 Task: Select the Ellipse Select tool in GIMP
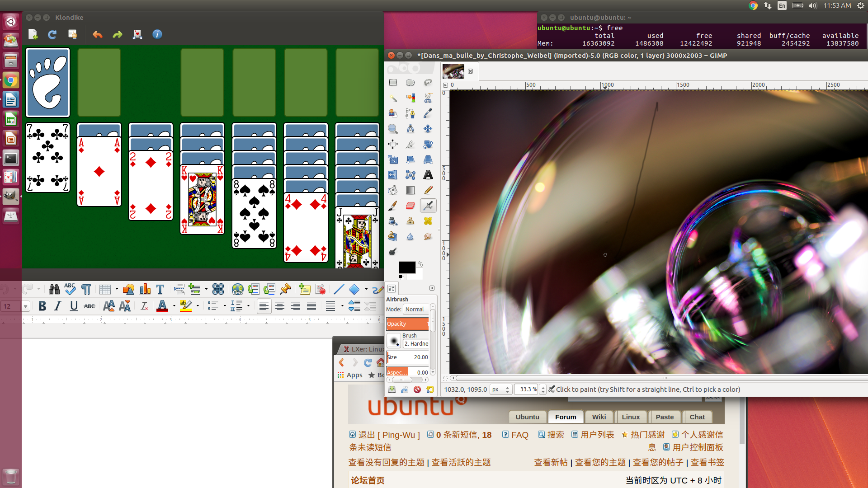click(410, 83)
